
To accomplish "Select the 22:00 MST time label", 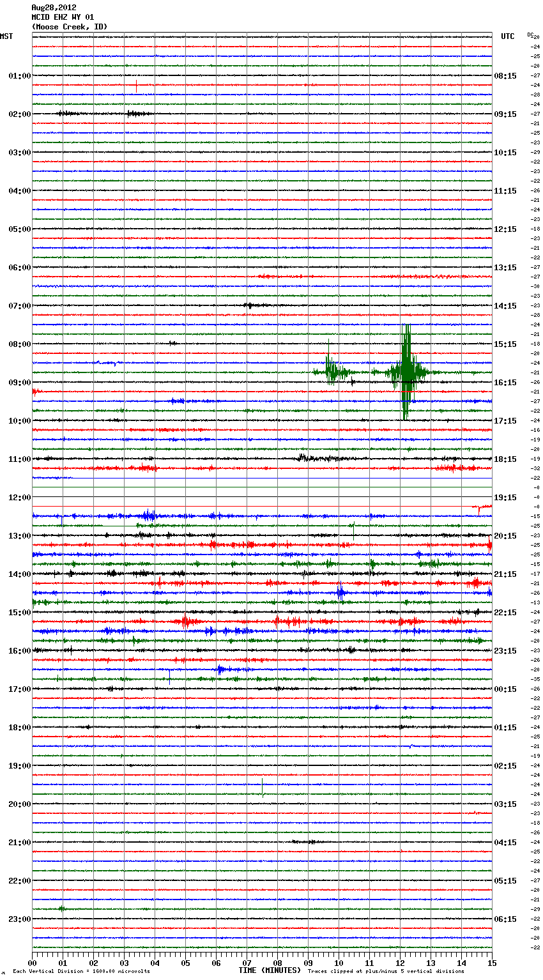I will (20, 881).
